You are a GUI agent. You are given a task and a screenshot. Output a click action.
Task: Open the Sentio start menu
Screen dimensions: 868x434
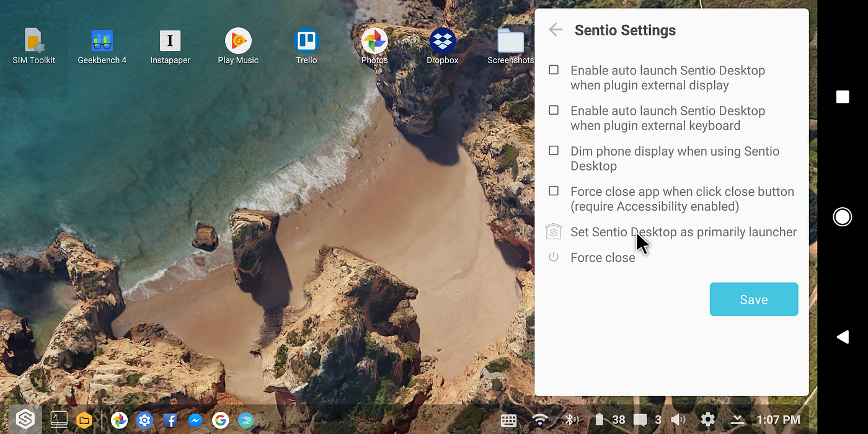[x=25, y=420]
